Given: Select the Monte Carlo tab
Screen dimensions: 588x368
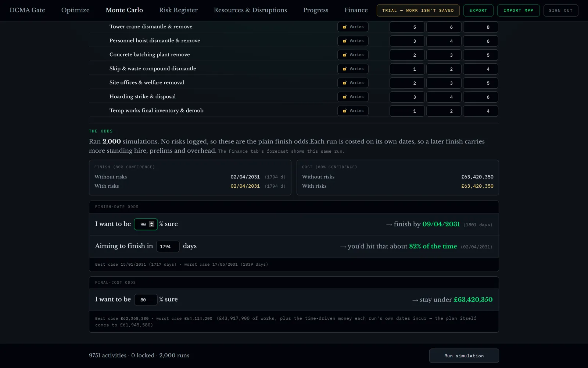Looking at the screenshot, I should tap(124, 10).
